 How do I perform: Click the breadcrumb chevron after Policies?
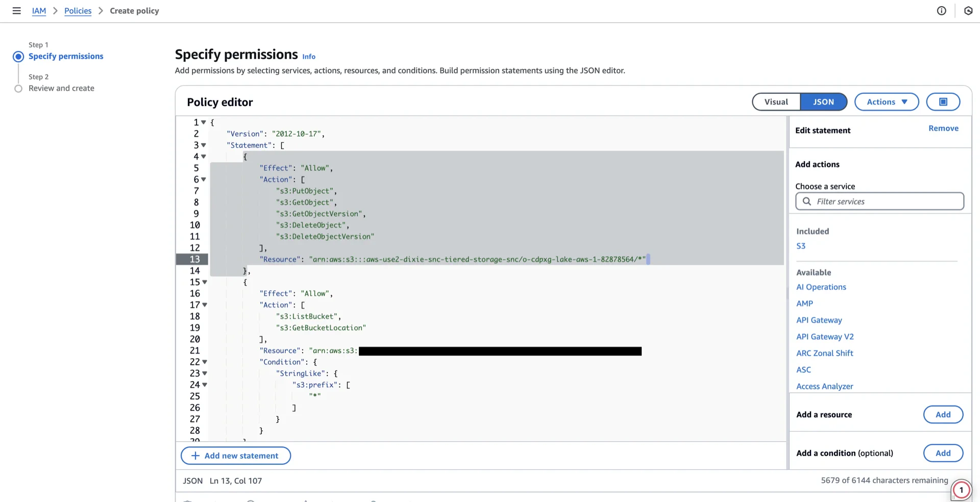[x=101, y=11]
